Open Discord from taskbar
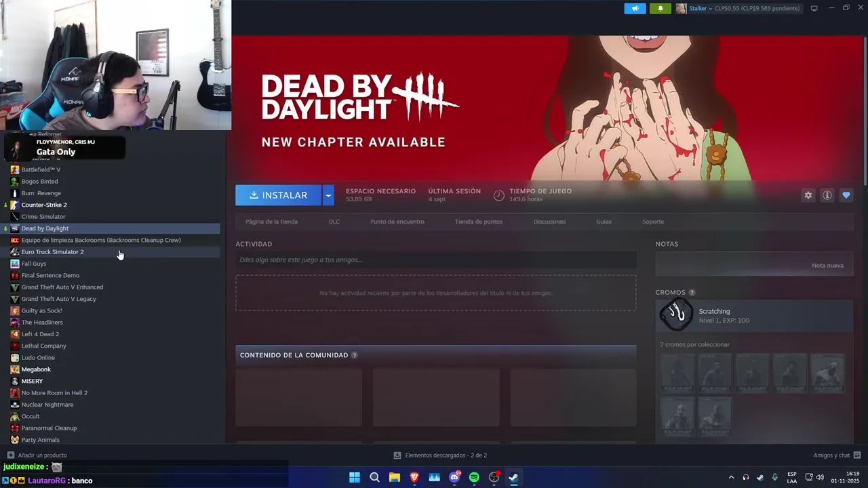868x488 pixels. point(454,477)
